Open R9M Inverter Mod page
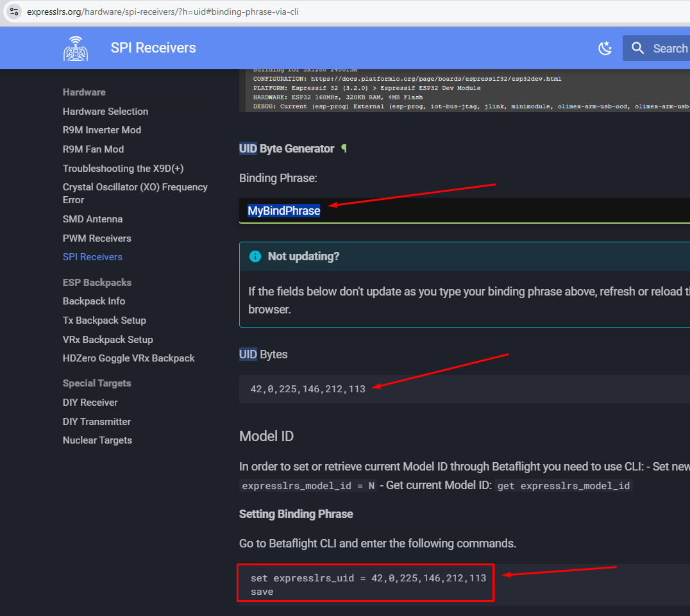The image size is (690, 616). coord(101,129)
